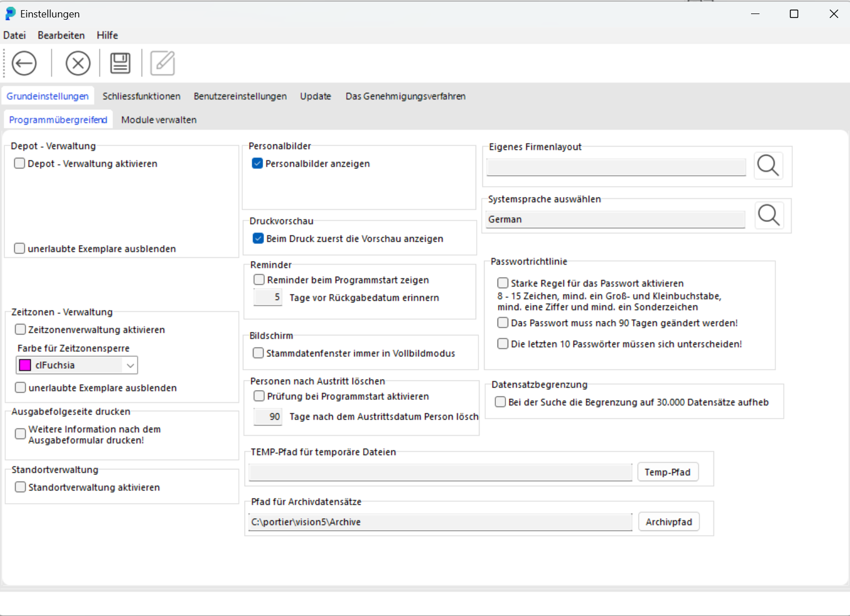Select the Programmübergreifend sub-tab
This screenshot has width=850, height=616.
pyautogui.click(x=58, y=120)
